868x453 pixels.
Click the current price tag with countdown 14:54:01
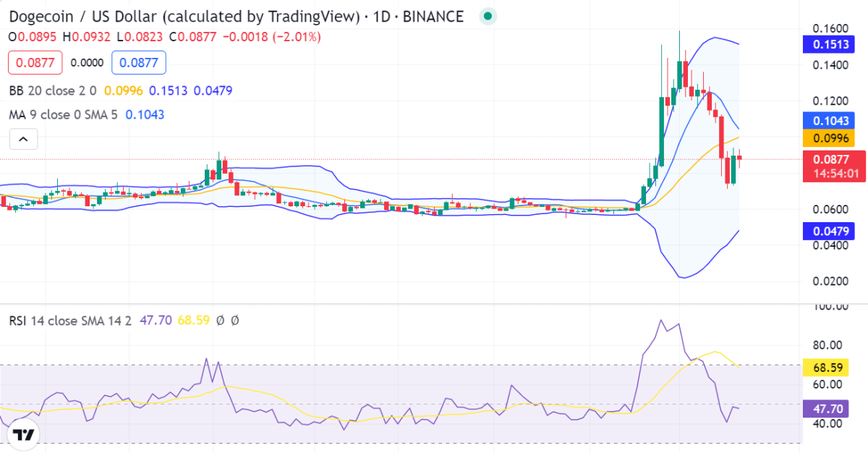click(834, 166)
